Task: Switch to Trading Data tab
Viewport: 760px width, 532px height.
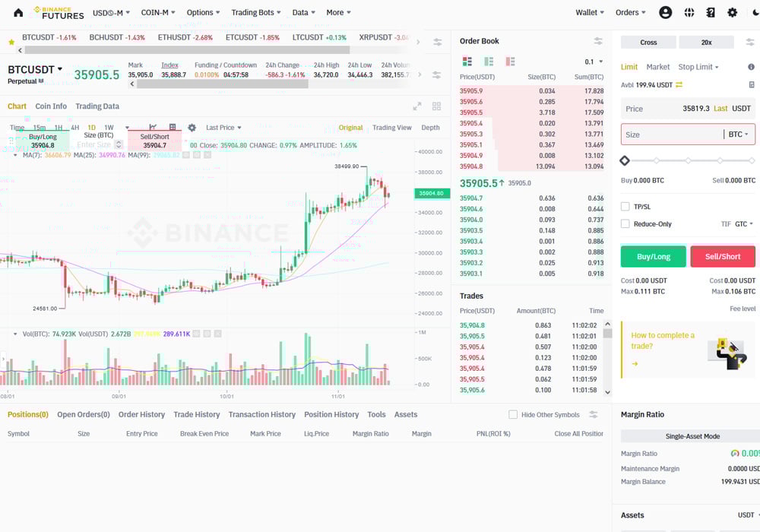Action: click(97, 106)
